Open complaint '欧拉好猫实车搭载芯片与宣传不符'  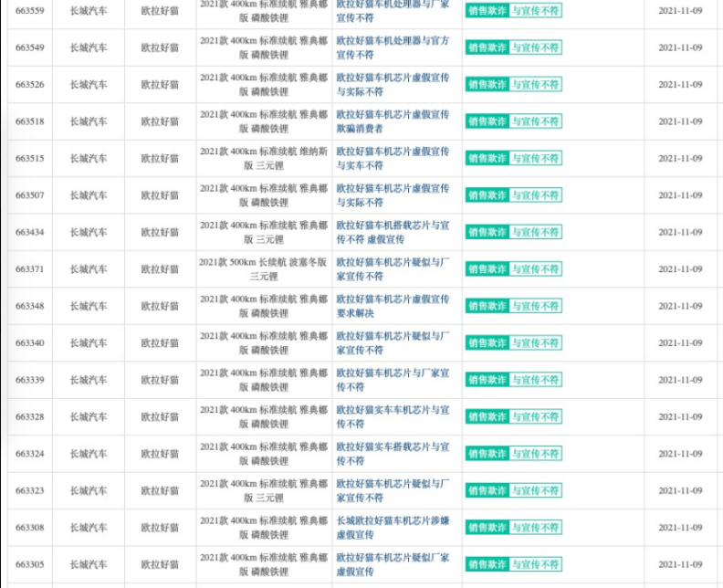tap(393, 454)
